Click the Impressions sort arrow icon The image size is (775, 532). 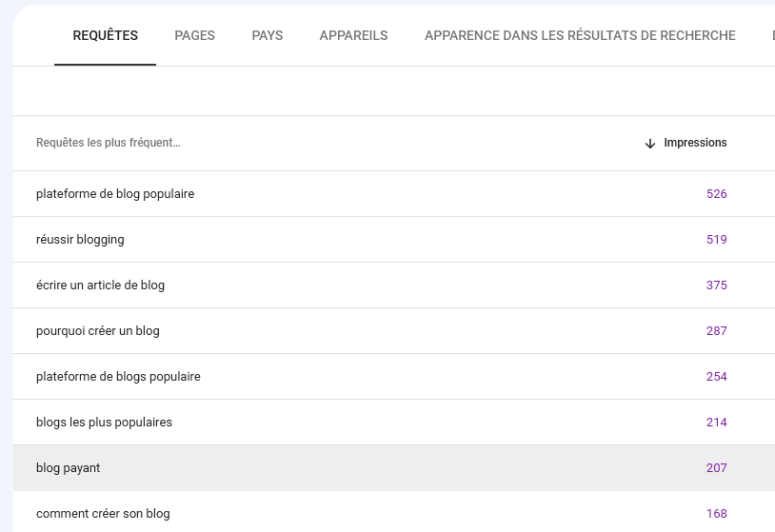(650, 144)
